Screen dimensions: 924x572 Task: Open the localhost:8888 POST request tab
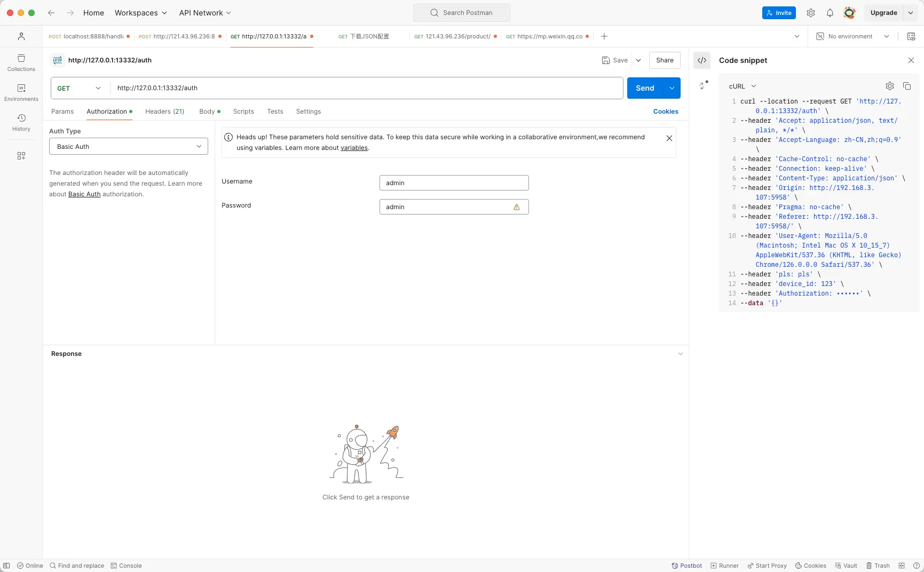click(88, 36)
